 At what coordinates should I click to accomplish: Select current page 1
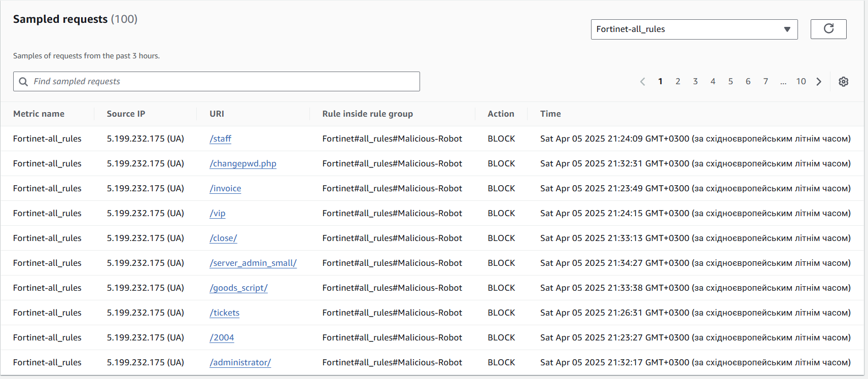pos(660,82)
